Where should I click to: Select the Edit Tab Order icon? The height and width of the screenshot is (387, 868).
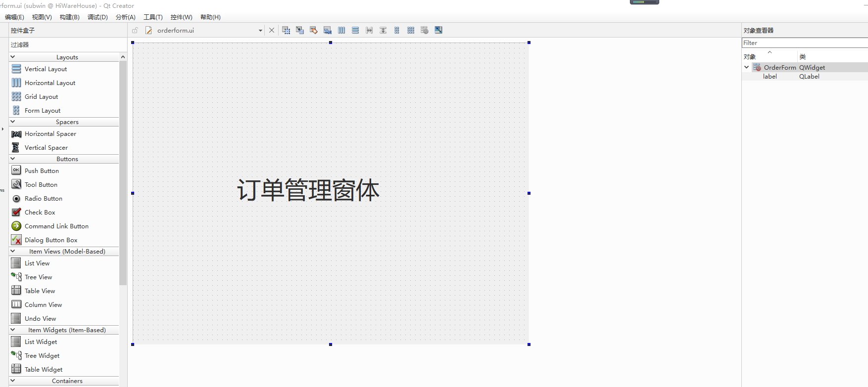coord(328,30)
